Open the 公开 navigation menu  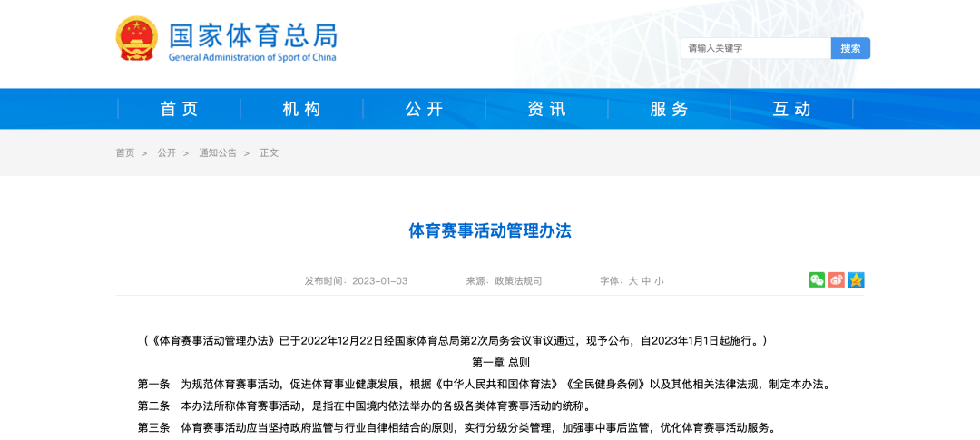click(425, 109)
